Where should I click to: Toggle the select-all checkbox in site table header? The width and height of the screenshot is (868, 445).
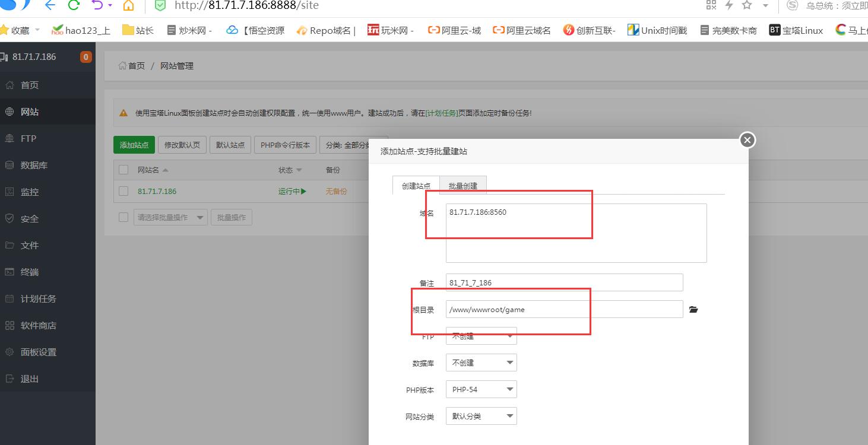point(123,170)
